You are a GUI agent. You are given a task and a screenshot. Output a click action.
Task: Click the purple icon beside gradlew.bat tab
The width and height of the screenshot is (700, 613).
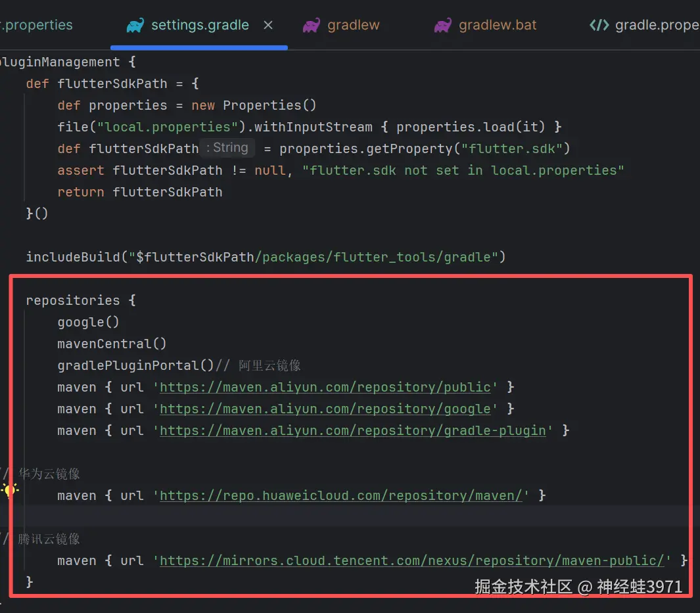[x=442, y=26]
